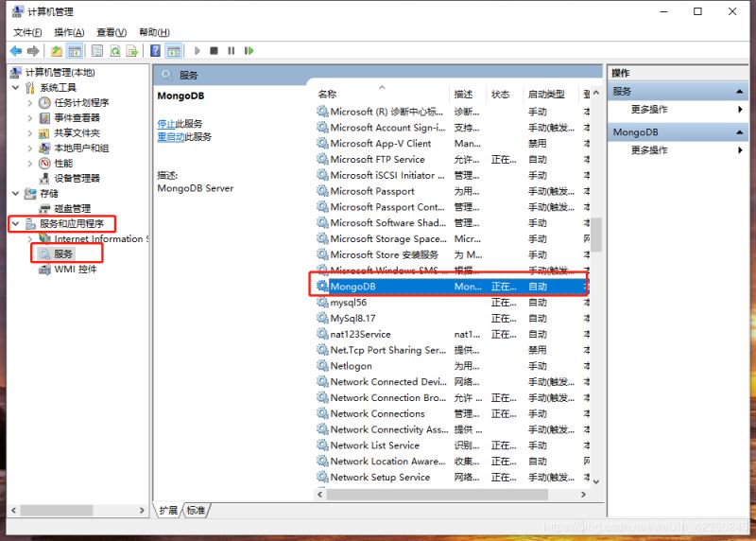The width and height of the screenshot is (756, 541).
Task: Open 更多操作 under the MongoDB actions header
Action: point(649,150)
